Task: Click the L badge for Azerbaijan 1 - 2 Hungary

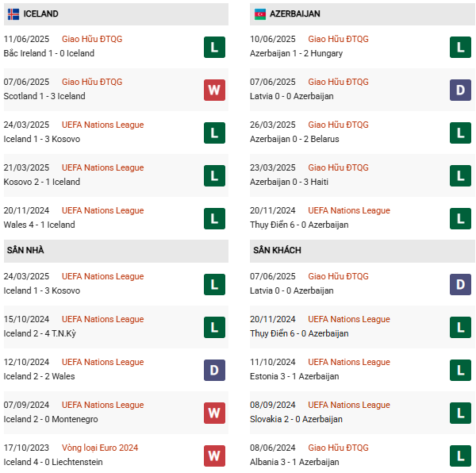Action: tap(460, 47)
